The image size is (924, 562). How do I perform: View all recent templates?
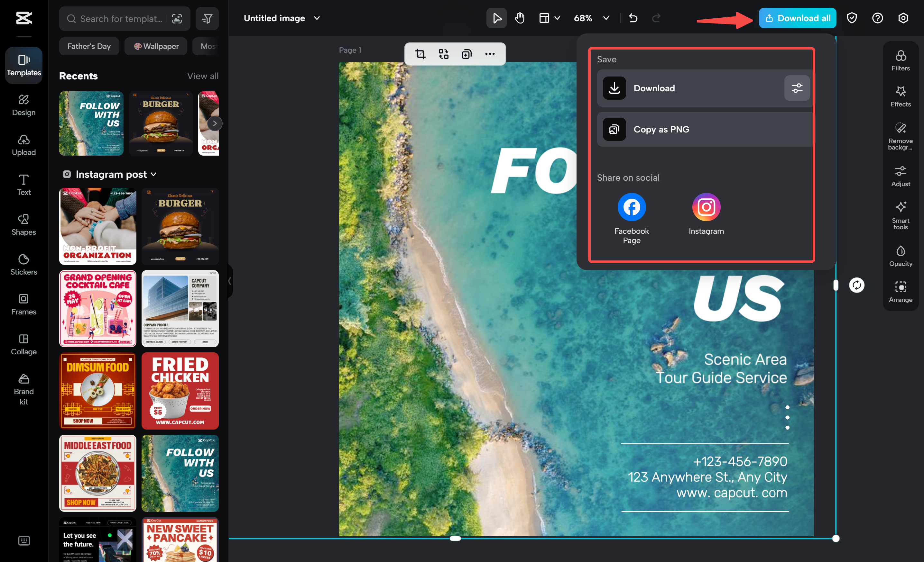203,76
